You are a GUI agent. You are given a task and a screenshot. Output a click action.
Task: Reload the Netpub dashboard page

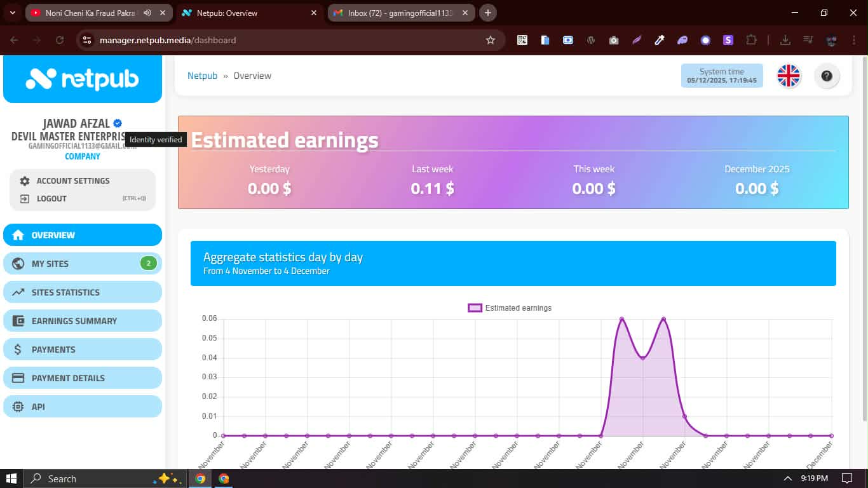(60, 40)
